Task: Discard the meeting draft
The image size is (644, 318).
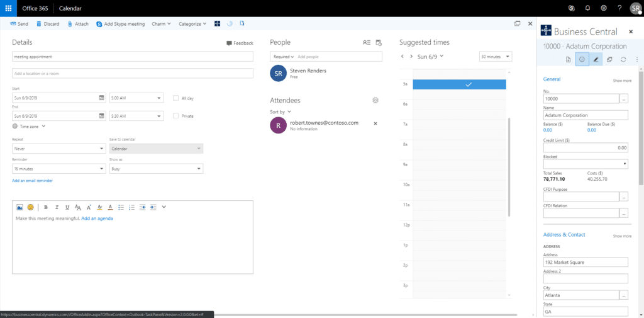Action: (48, 24)
